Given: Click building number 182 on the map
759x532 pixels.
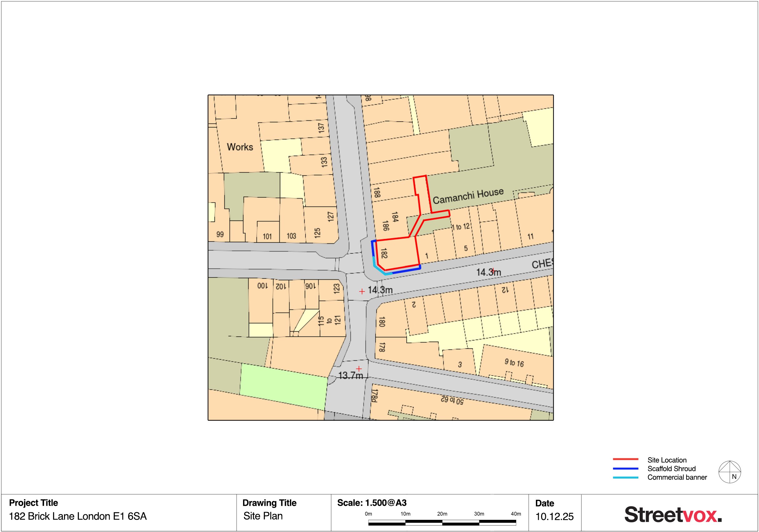Looking at the screenshot, I should click(x=384, y=253).
